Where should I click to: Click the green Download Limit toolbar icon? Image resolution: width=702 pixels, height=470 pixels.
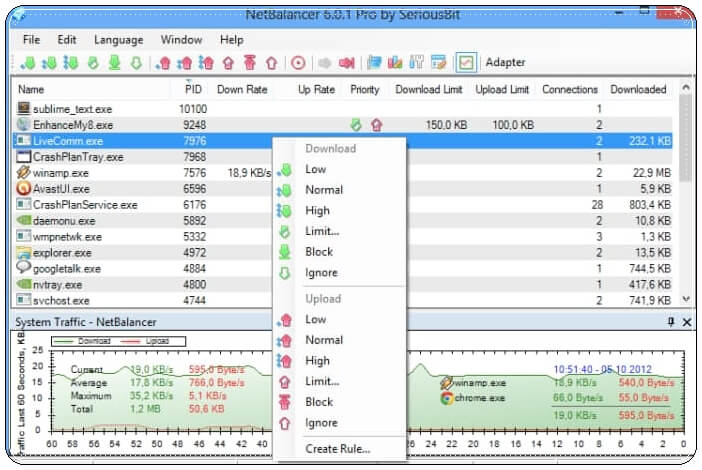[93, 63]
